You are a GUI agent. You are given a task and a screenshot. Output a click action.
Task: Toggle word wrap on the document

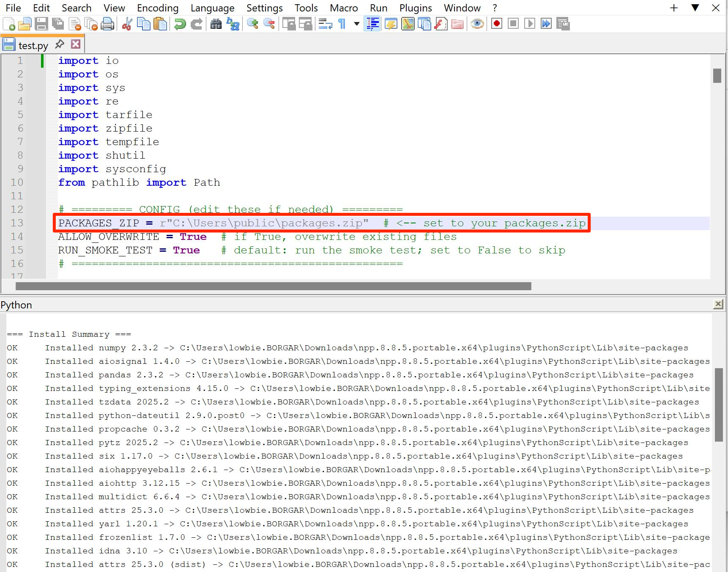[325, 24]
